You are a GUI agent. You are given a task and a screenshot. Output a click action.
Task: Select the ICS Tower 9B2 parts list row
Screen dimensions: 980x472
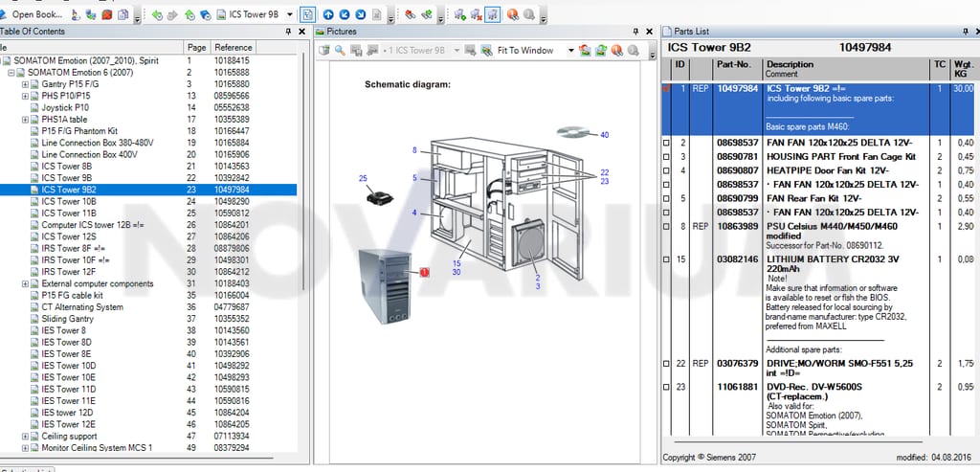coord(818,109)
